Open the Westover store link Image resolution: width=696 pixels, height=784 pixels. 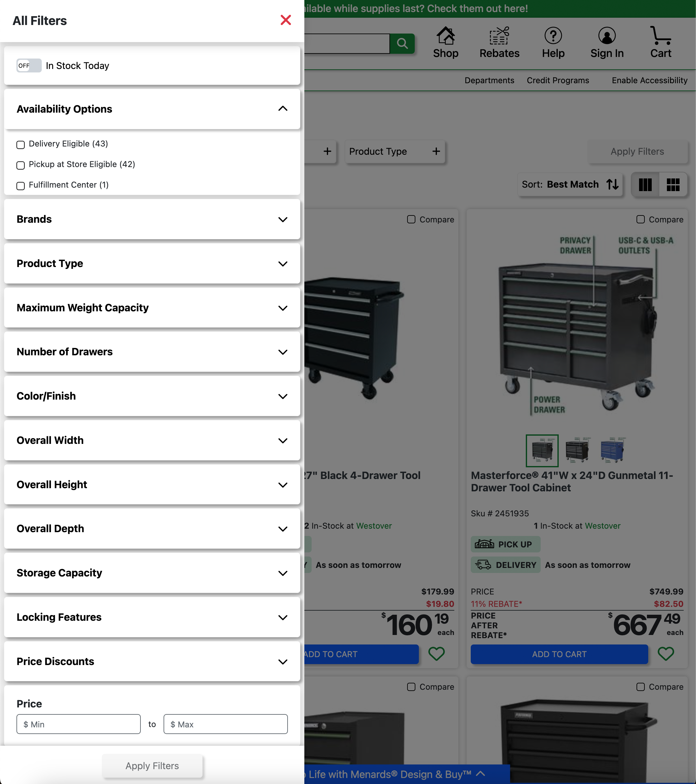(x=602, y=526)
